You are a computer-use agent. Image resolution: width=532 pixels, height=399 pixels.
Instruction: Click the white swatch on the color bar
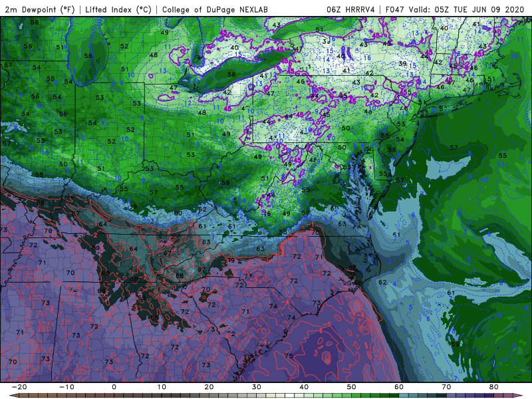point(289,395)
